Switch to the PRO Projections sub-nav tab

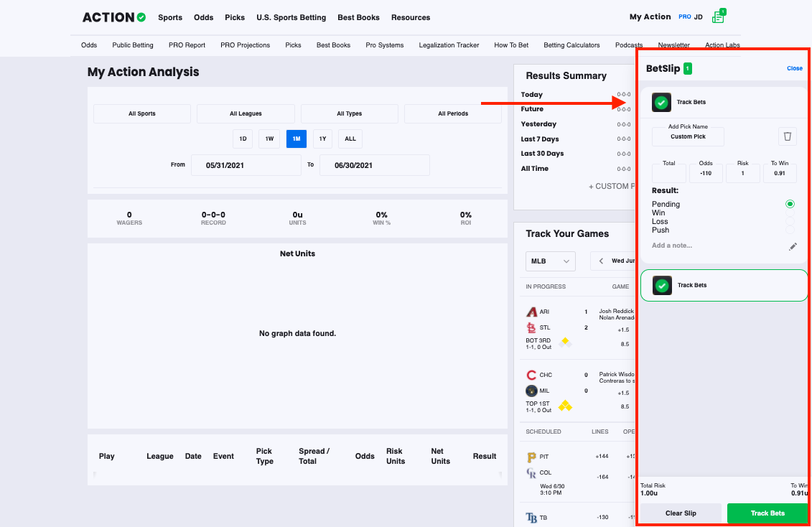[245, 45]
